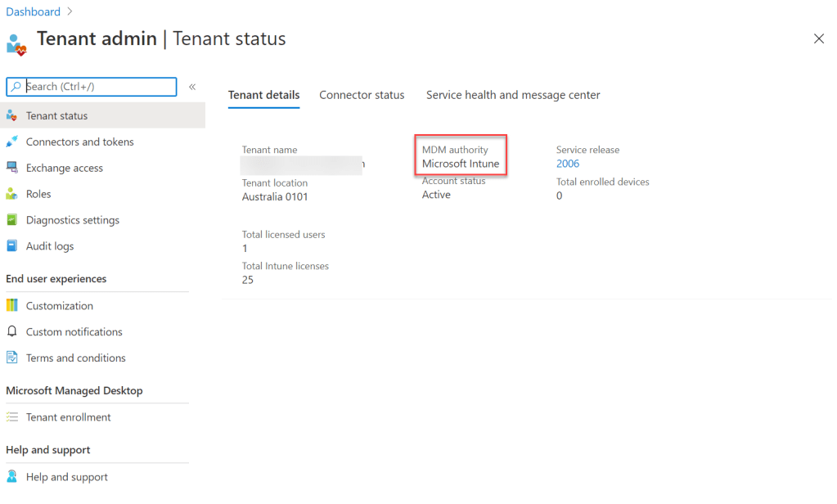837x504 pixels.
Task: Open Service health and message center tab
Action: click(x=513, y=95)
